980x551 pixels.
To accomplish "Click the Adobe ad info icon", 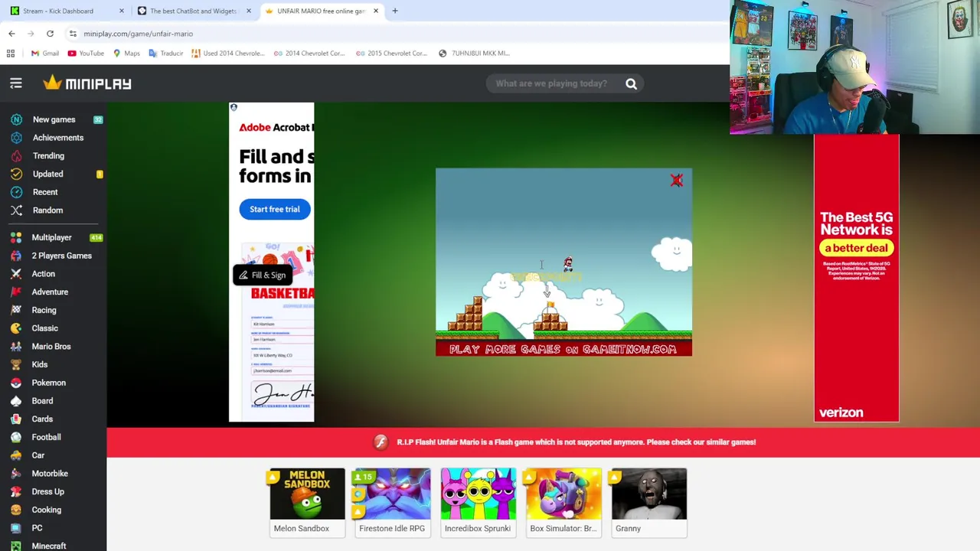I will click(234, 107).
